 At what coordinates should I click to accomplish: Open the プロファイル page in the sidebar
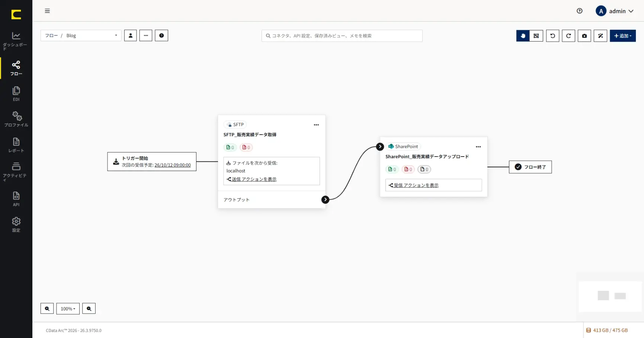point(16,119)
